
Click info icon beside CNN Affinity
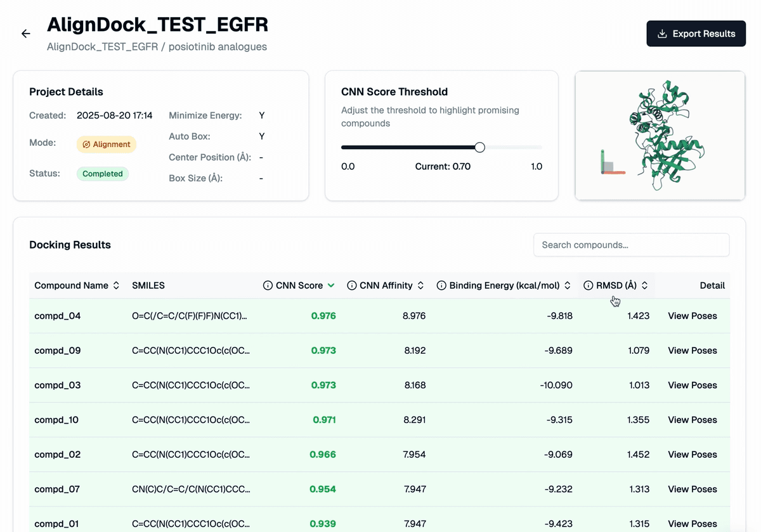pos(351,285)
